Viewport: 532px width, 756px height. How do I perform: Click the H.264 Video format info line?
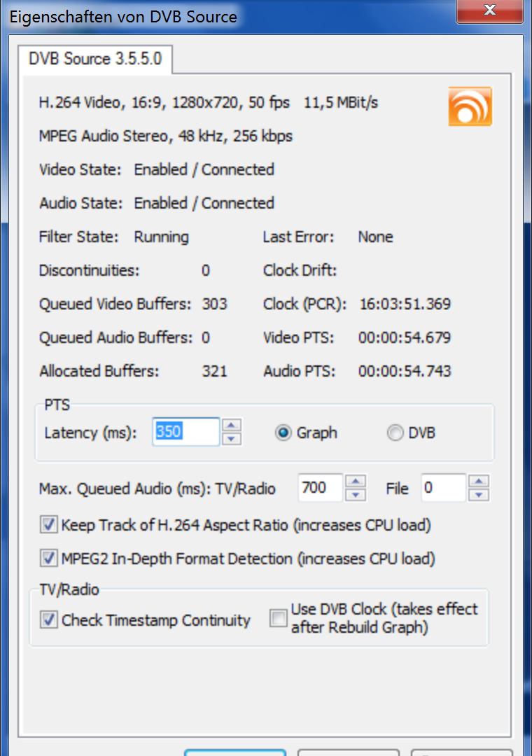pyautogui.click(x=209, y=103)
